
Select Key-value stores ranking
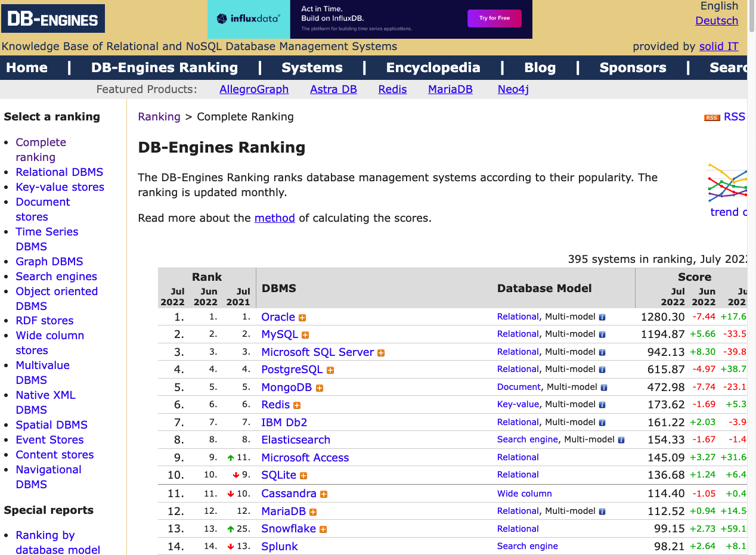(60, 187)
